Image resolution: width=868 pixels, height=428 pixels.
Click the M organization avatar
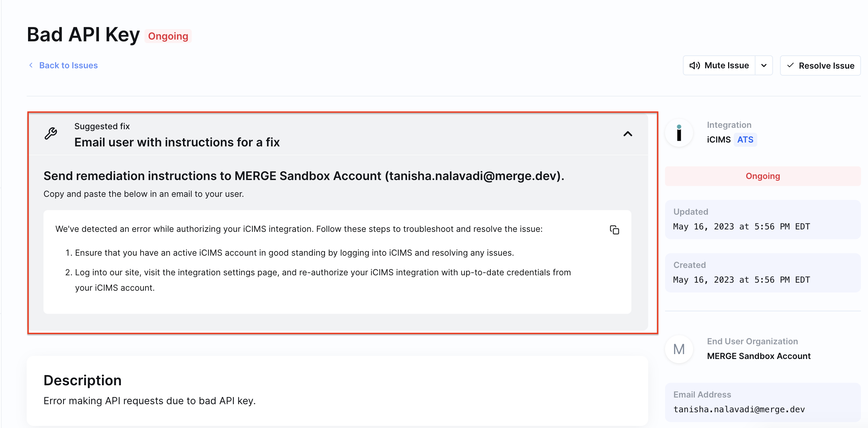click(679, 349)
